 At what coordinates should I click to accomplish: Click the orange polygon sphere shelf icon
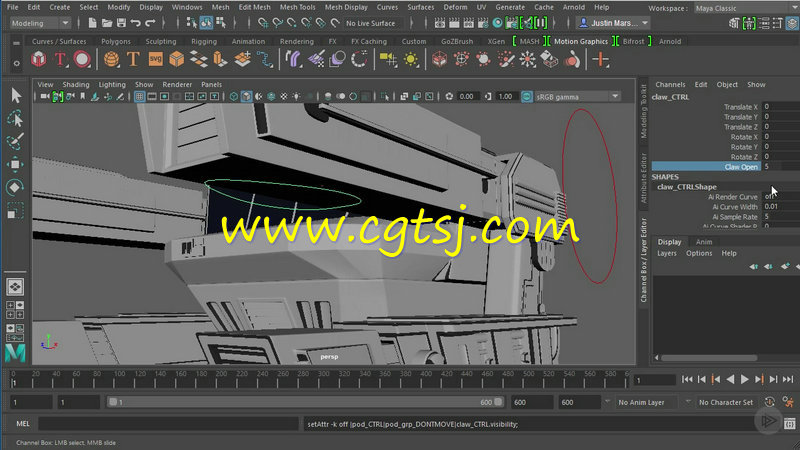(111, 60)
